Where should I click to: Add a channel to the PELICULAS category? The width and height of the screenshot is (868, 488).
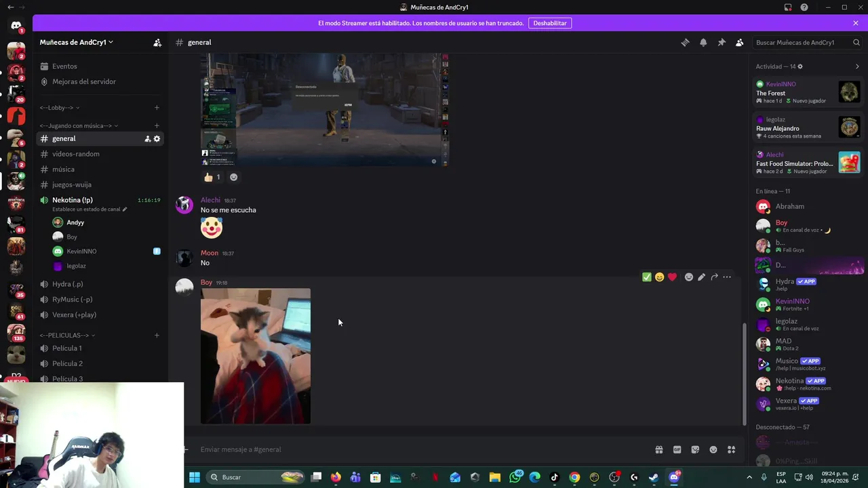tap(157, 335)
